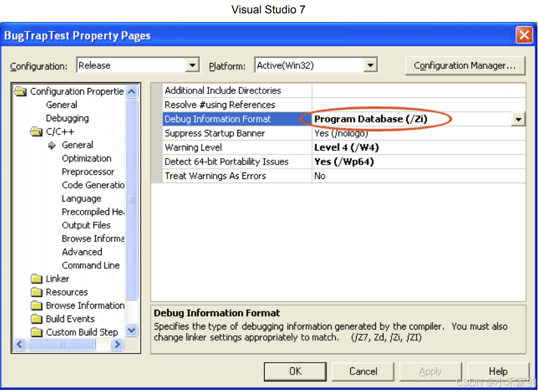Image resolution: width=539 pixels, height=392 pixels.
Task: Select the Preprocessor tree item
Action: click(x=88, y=171)
